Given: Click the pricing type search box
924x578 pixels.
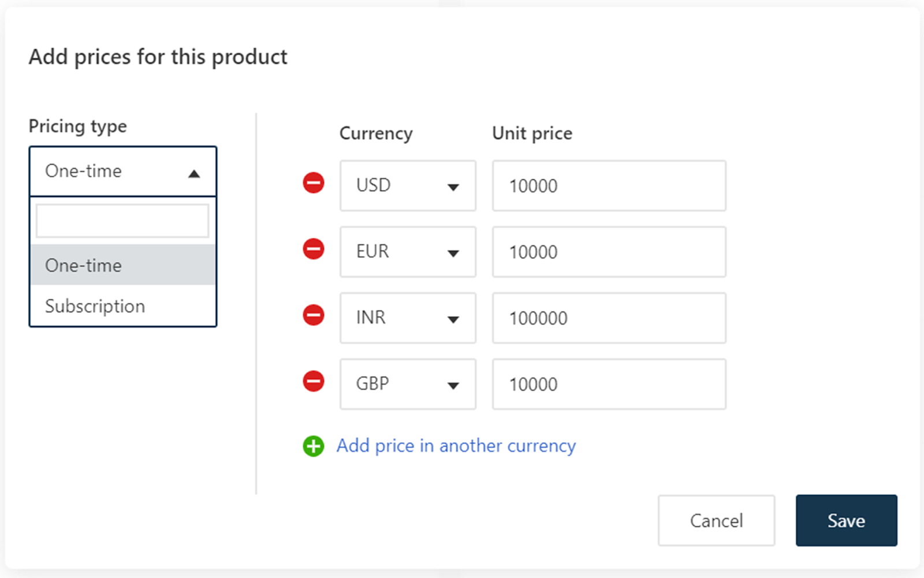Looking at the screenshot, I should [x=122, y=220].
